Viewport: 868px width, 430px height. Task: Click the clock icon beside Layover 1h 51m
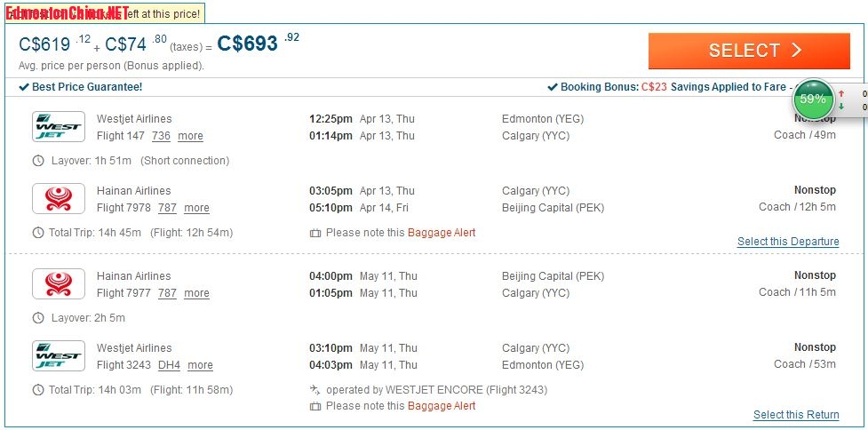pyautogui.click(x=38, y=161)
